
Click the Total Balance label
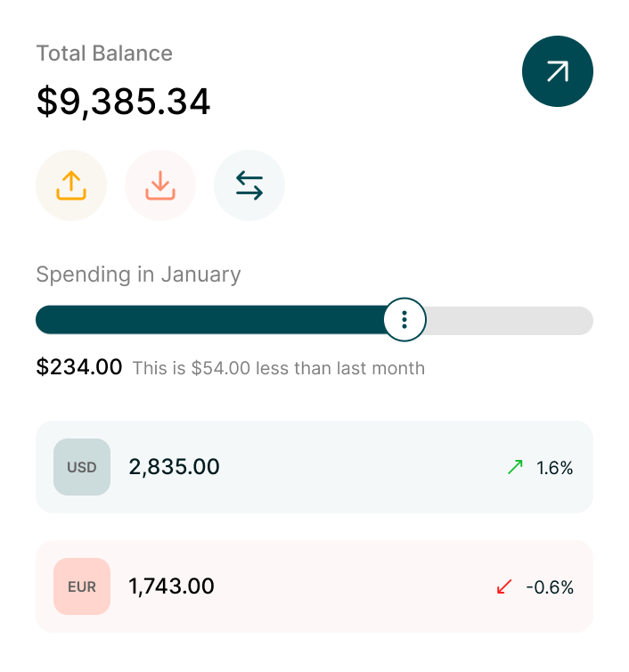coord(104,53)
